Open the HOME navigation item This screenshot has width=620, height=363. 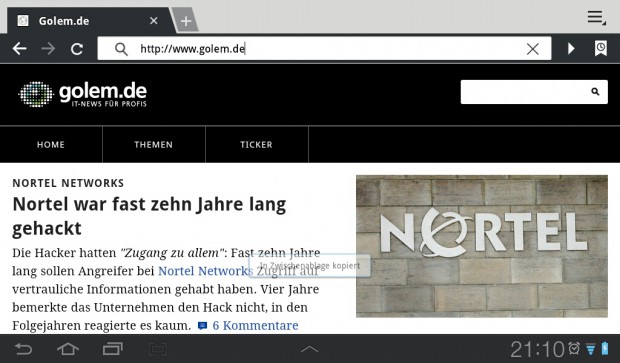[51, 145]
